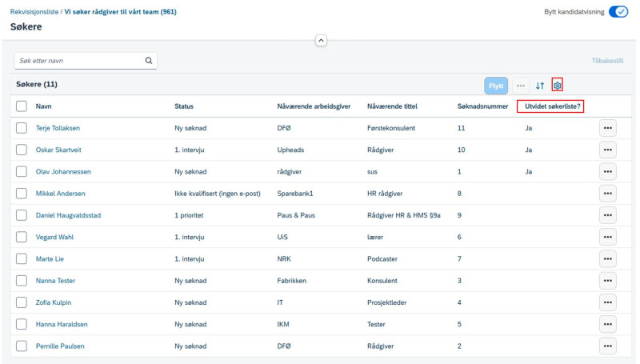Screen dimensions: 640x364
Task: Open actions menu for Nanna Tester
Action: (608, 281)
